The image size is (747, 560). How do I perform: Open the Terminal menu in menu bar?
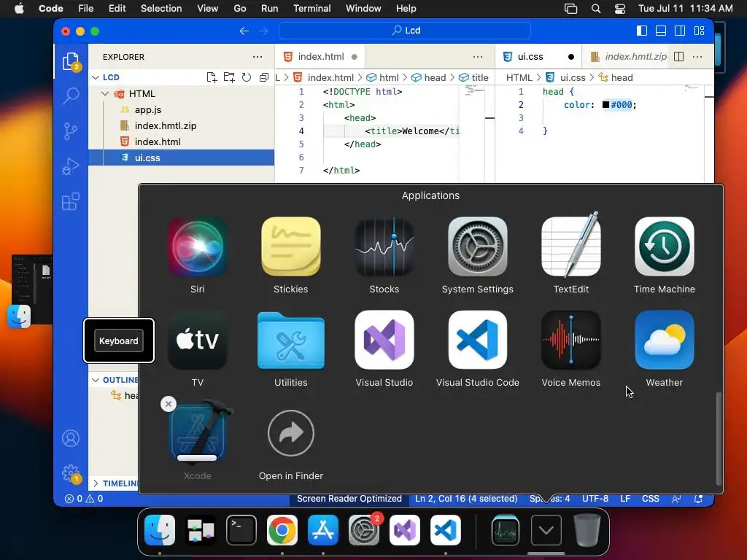point(311,9)
